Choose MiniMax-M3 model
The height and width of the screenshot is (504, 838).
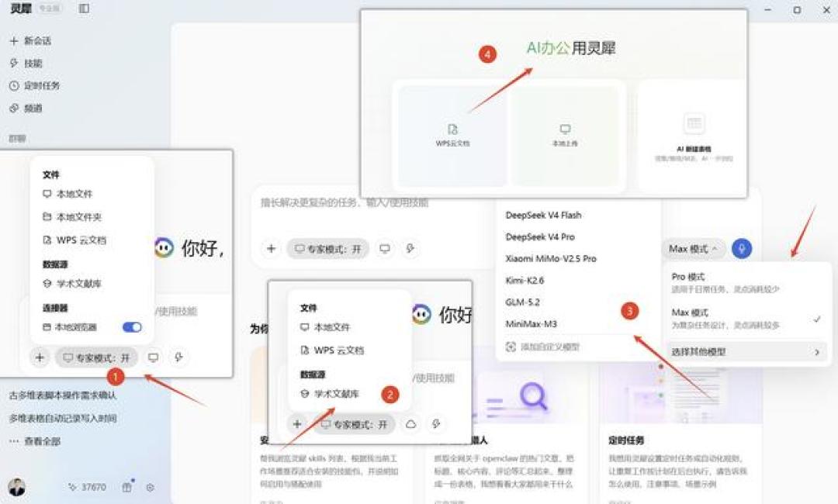point(531,324)
